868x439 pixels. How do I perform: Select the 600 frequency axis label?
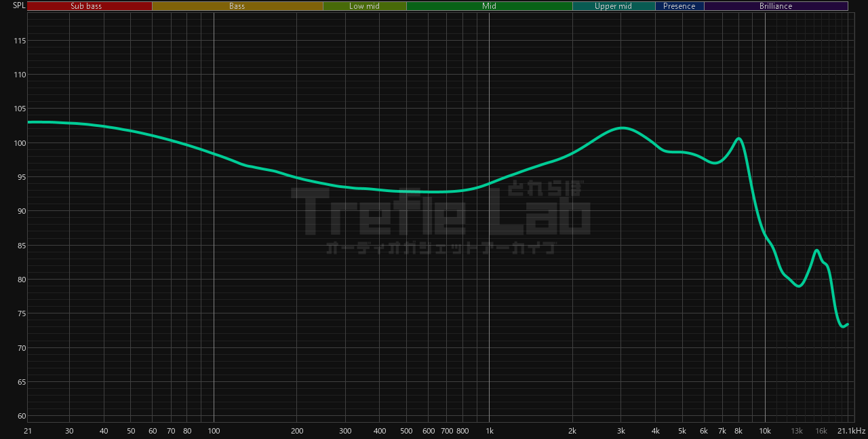(428, 431)
